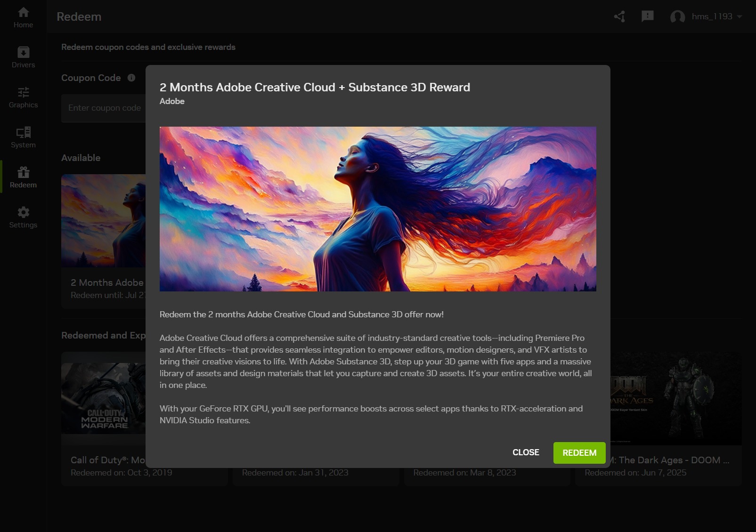
Task: Click the share icon in the top bar
Action: click(x=619, y=16)
